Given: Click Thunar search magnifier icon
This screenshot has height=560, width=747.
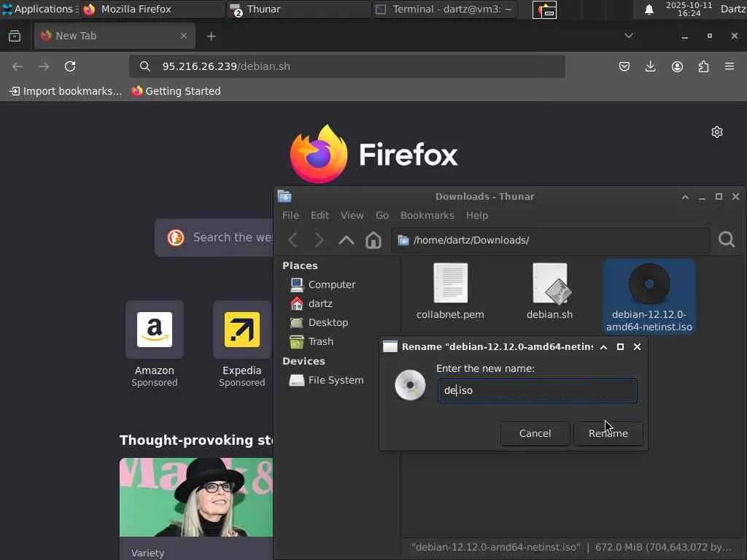Looking at the screenshot, I should click(727, 239).
